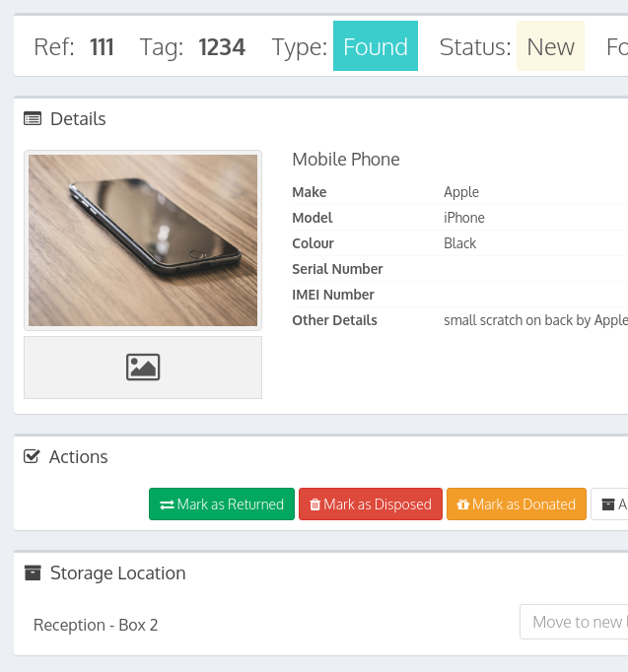Click the New status badge
The width and height of the screenshot is (628, 672).
coord(550,46)
